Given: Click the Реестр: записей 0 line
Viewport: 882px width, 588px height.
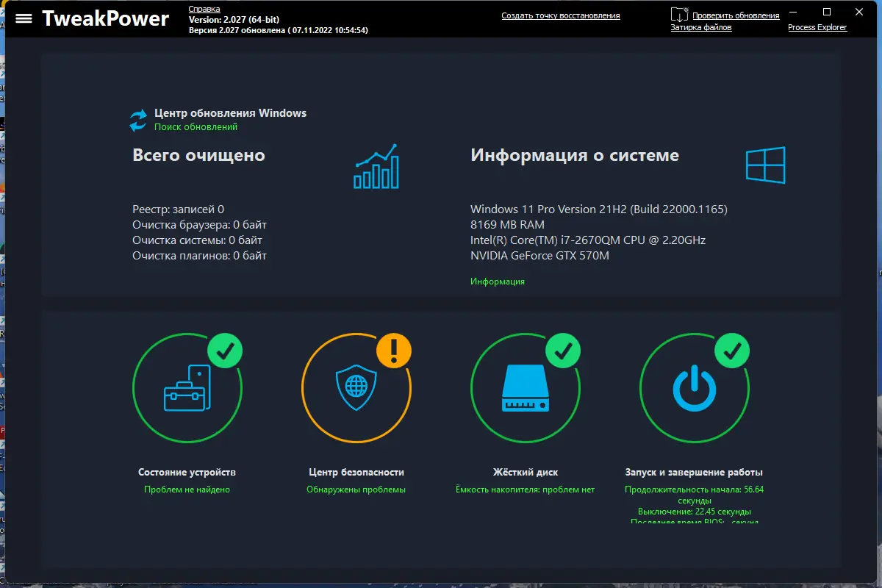Looking at the screenshot, I should [179, 209].
